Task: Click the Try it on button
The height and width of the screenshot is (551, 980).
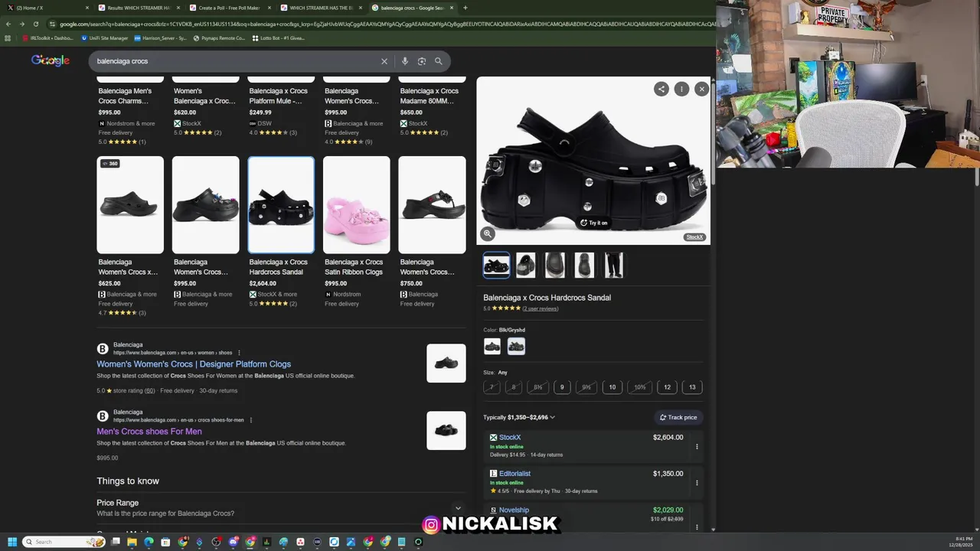Action: [593, 223]
